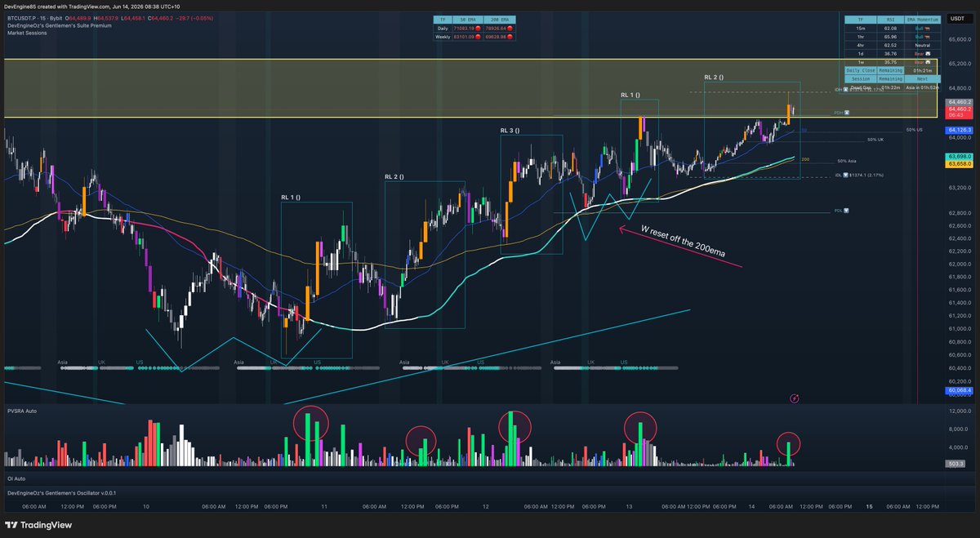Click the 50% US level label
Screen dimensions: 980x538
click(x=914, y=130)
